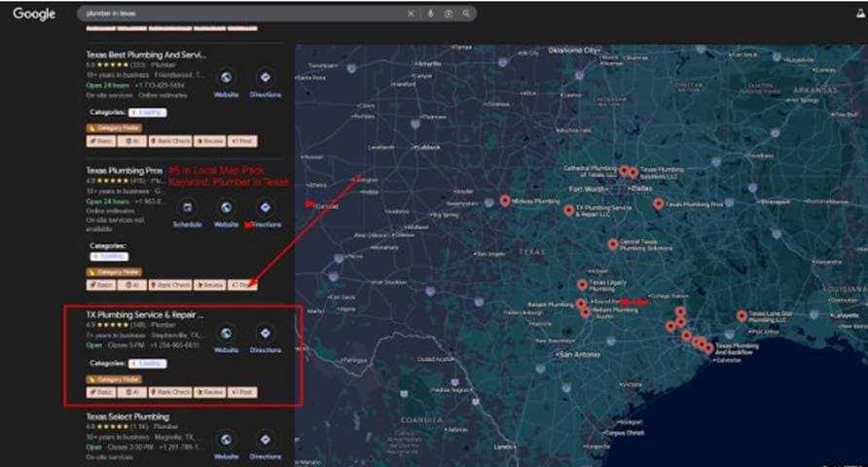Click the Categories loading chip for TX Plumbing Service

click(x=147, y=364)
